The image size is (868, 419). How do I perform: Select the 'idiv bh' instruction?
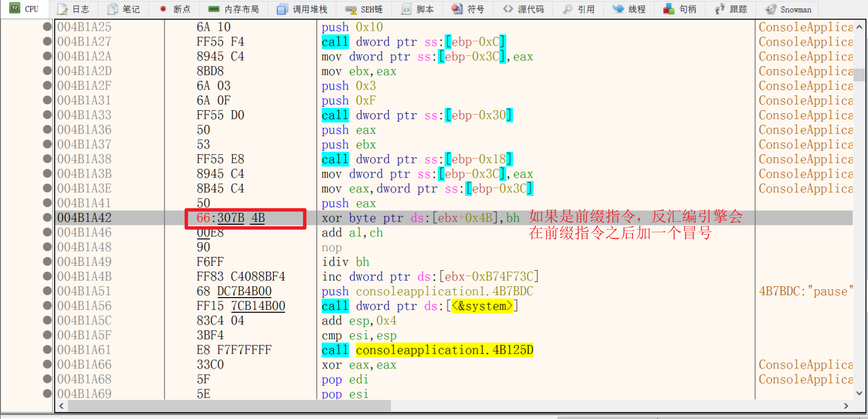point(346,262)
